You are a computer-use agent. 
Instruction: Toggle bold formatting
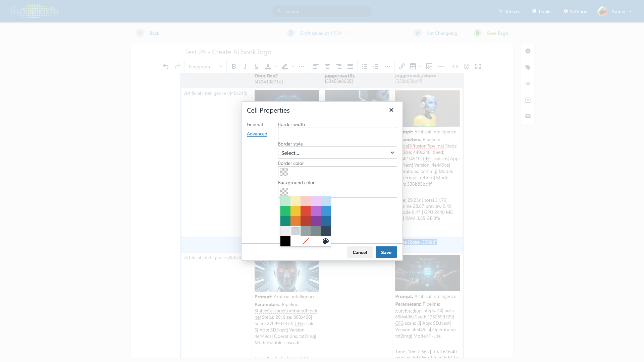point(234,66)
